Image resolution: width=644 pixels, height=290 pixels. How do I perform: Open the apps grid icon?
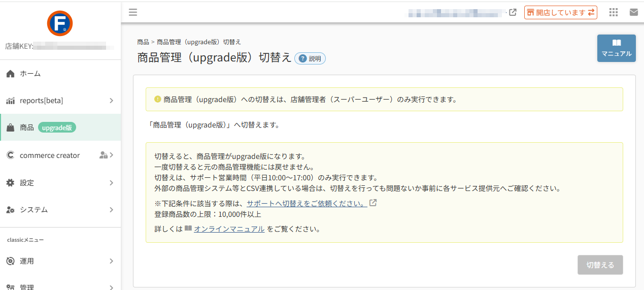pyautogui.click(x=613, y=12)
